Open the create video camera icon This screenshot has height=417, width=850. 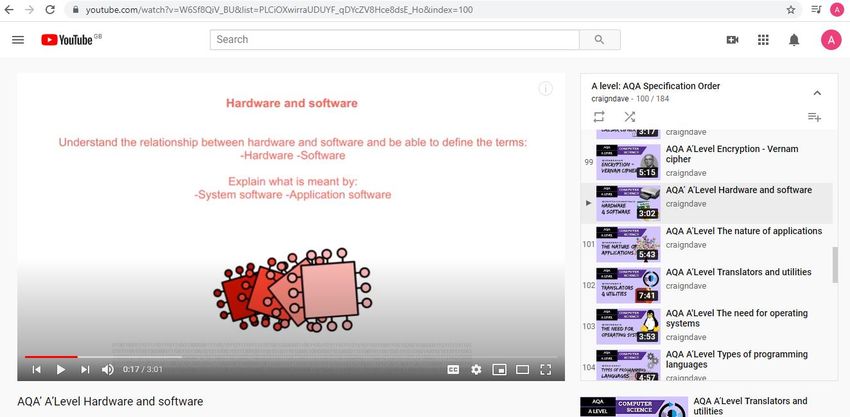tap(732, 40)
